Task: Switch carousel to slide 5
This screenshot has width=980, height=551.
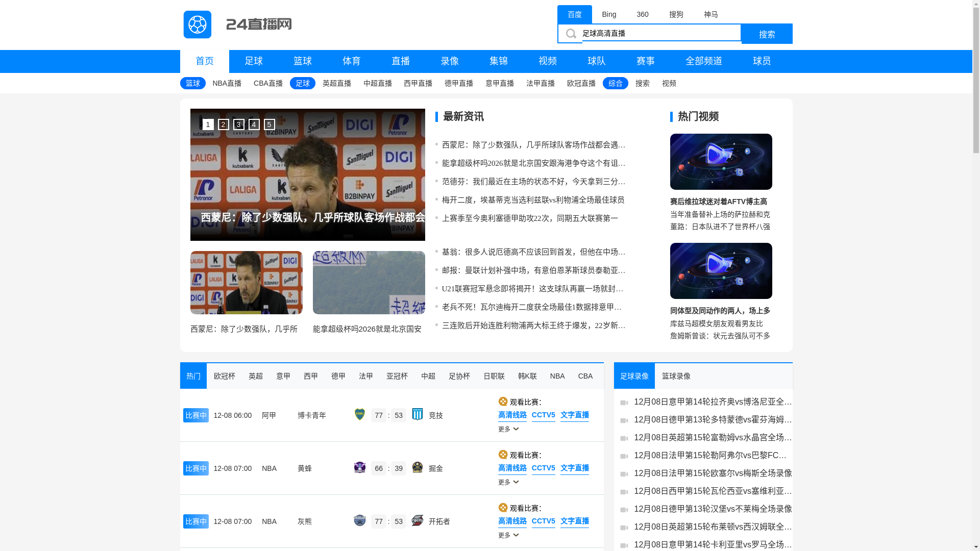Action: click(269, 124)
